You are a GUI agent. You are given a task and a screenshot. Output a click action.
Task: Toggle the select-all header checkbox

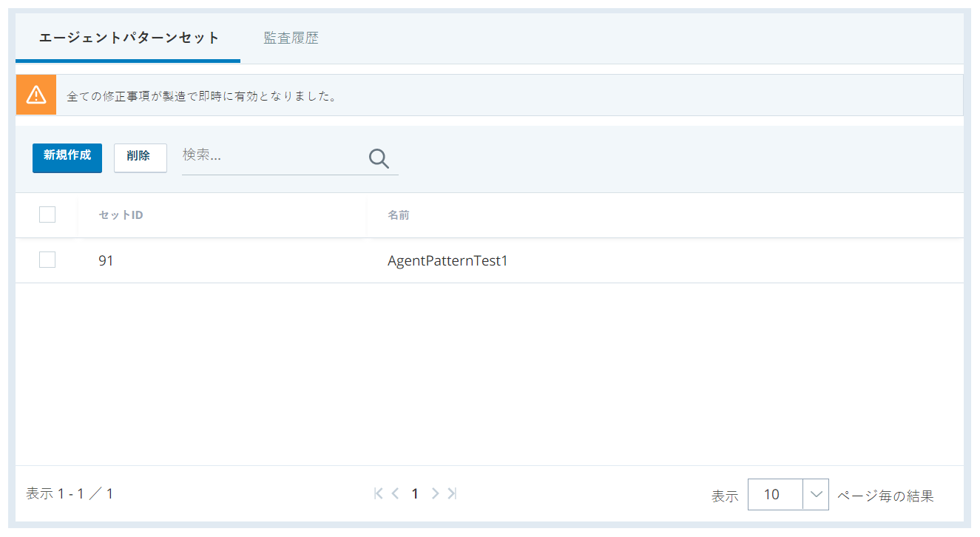[47, 215]
